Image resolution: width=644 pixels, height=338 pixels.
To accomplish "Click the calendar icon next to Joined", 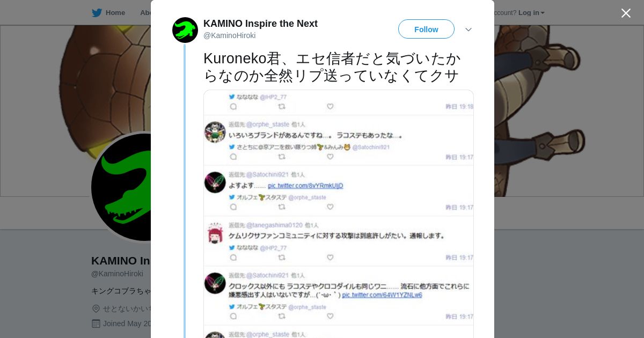I will (96, 324).
